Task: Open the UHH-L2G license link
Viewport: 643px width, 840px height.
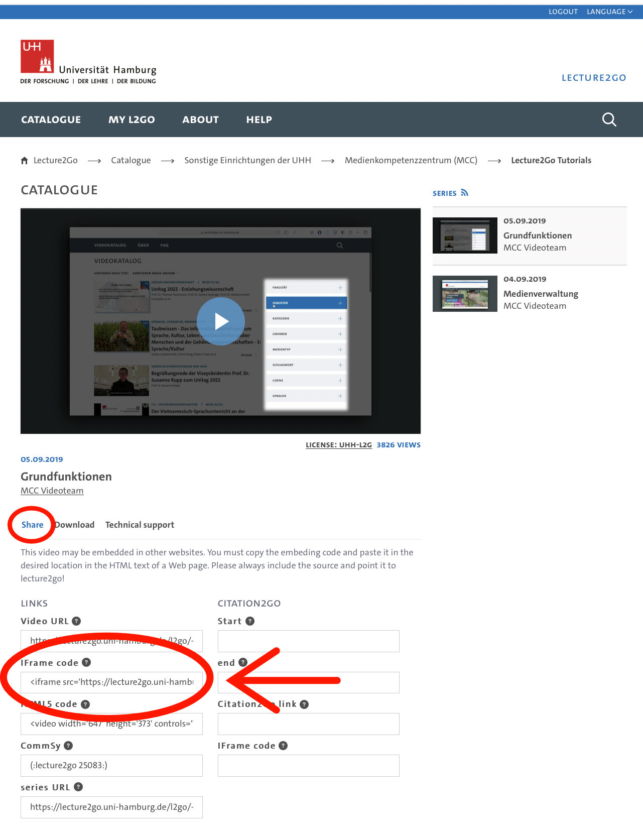Action: (339, 445)
